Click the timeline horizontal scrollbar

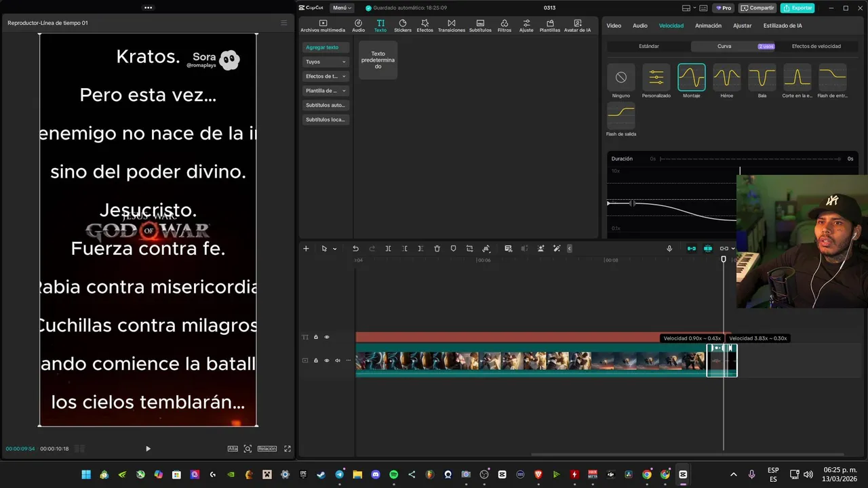click(x=688, y=455)
